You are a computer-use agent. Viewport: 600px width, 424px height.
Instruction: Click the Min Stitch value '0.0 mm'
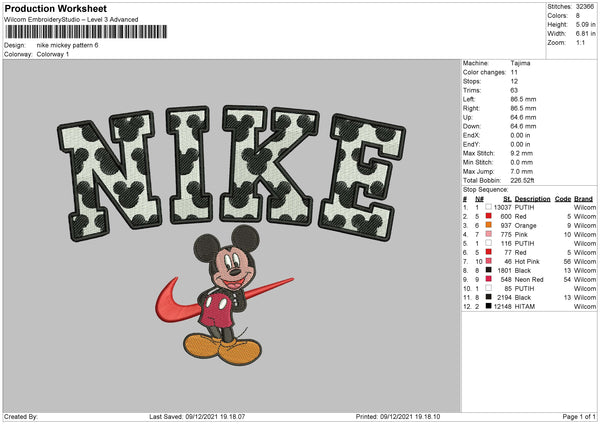coord(522,162)
